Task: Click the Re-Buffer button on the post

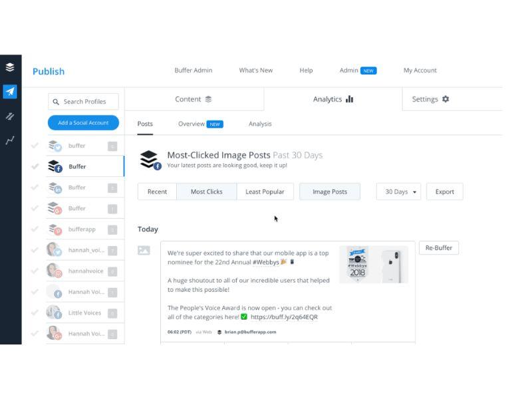Action: point(439,247)
